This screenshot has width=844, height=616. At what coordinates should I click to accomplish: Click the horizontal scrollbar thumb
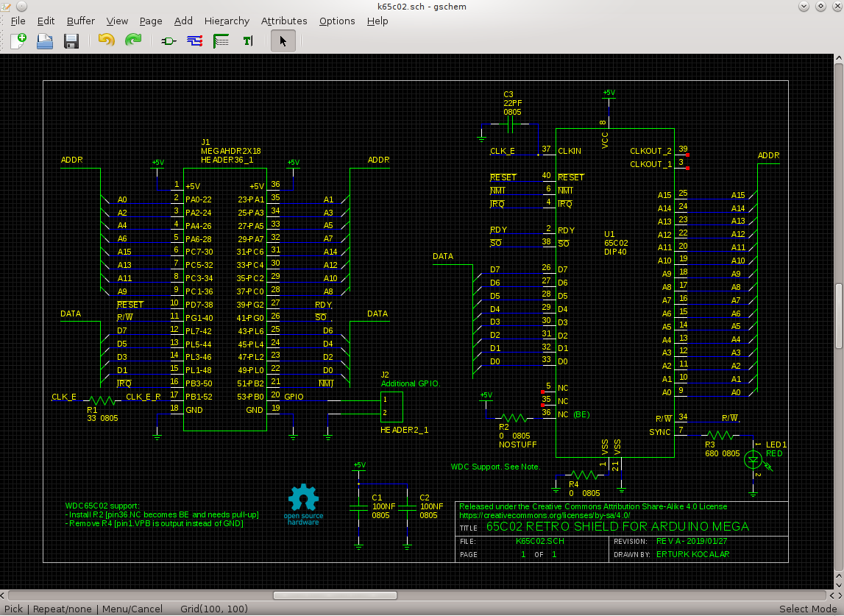(x=335, y=595)
